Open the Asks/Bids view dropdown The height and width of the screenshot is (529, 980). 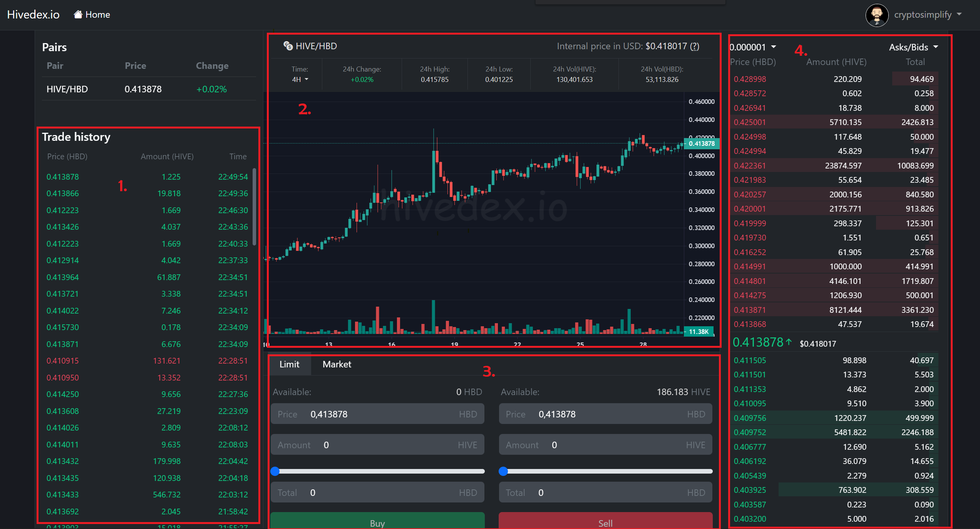tap(913, 47)
